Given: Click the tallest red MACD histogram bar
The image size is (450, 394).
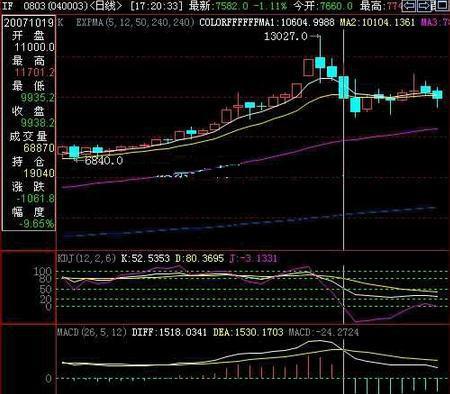Looking at the screenshot, I should pyautogui.click(x=308, y=367).
